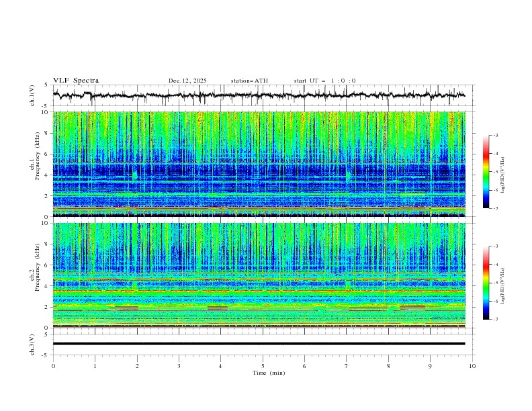Click the "ch.3(V)" axis label

[32, 345]
